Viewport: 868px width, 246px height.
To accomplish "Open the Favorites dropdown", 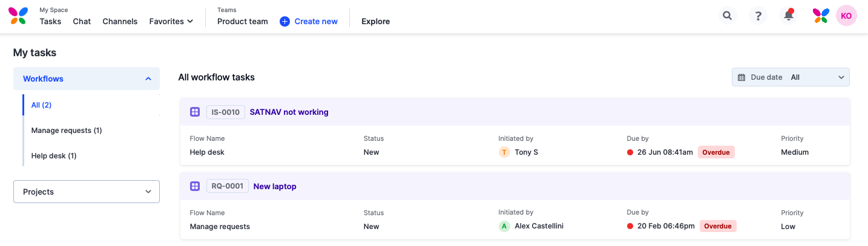I will point(171,21).
